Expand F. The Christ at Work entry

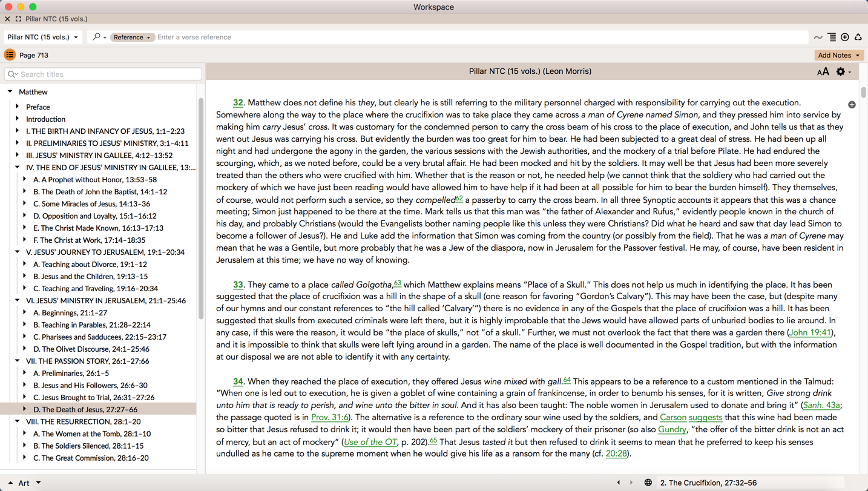25,240
